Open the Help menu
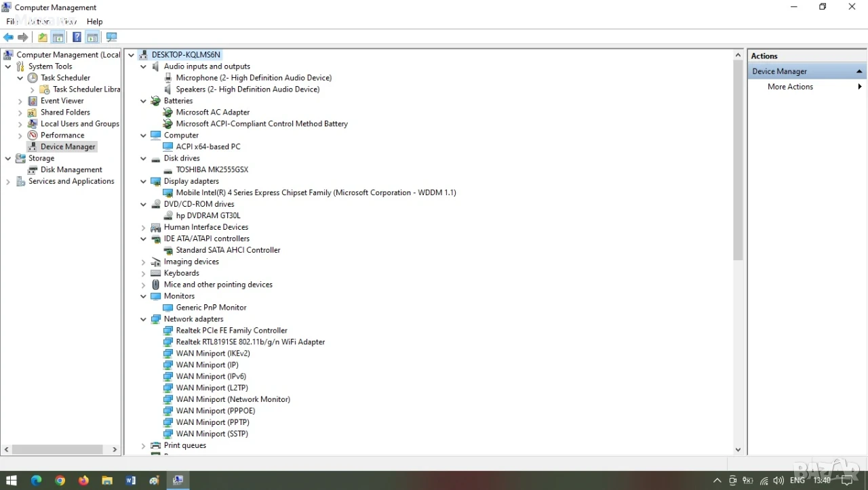 (x=95, y=22)
